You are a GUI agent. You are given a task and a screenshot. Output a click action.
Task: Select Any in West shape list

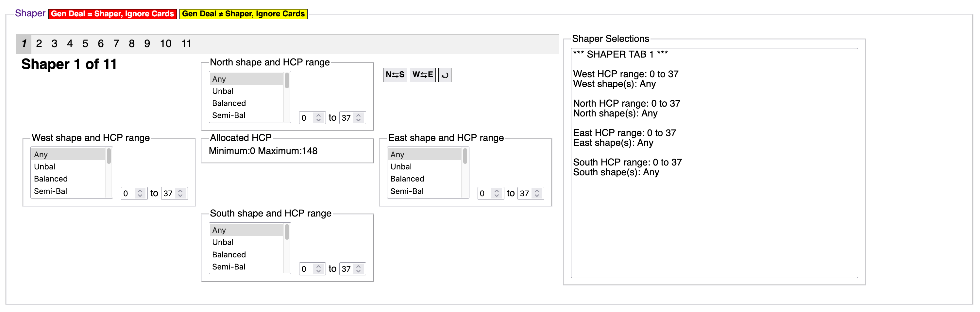pos(68,154)
